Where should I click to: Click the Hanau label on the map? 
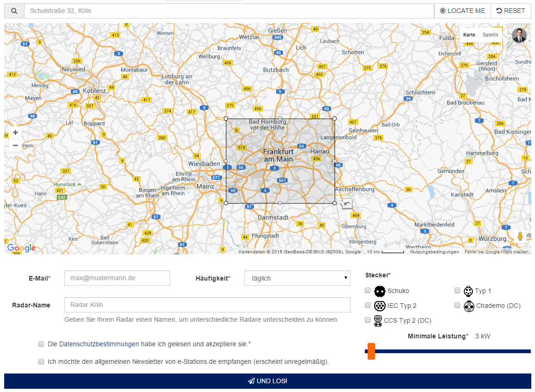[x=320, y=152]
